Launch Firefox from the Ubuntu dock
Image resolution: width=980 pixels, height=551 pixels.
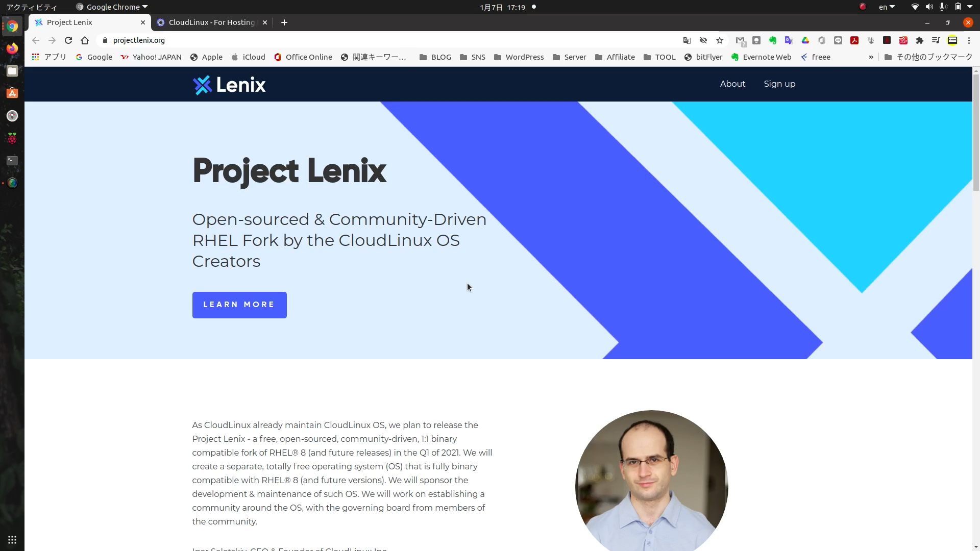pyautogui.click(x=12, y=48)
